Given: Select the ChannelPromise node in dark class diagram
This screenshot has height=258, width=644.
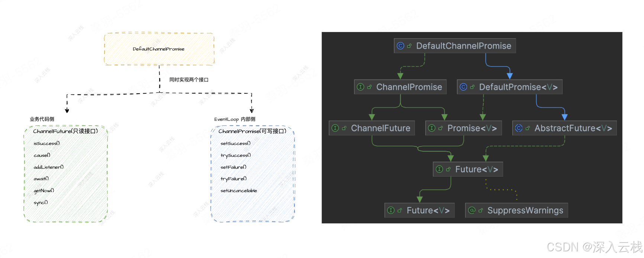Looking at the screenshot, I should (x=400, y=87).
